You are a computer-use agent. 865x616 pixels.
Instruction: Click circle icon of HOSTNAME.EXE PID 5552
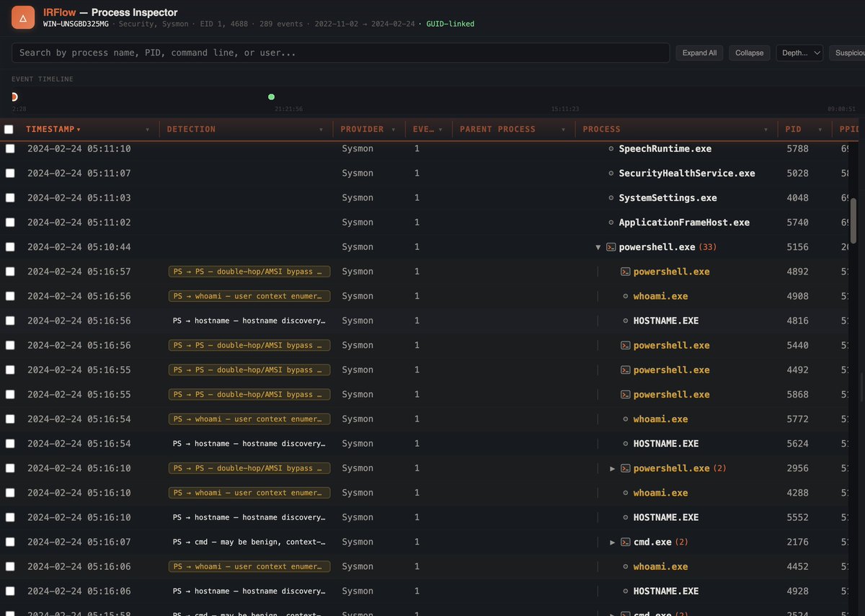pyautogui.click(x=626, y=517)
